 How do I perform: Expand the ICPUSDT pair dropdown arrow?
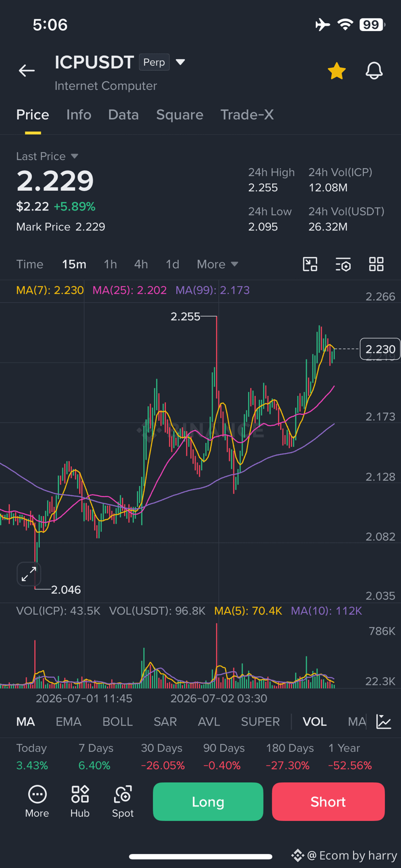click(x=180, y=62)
